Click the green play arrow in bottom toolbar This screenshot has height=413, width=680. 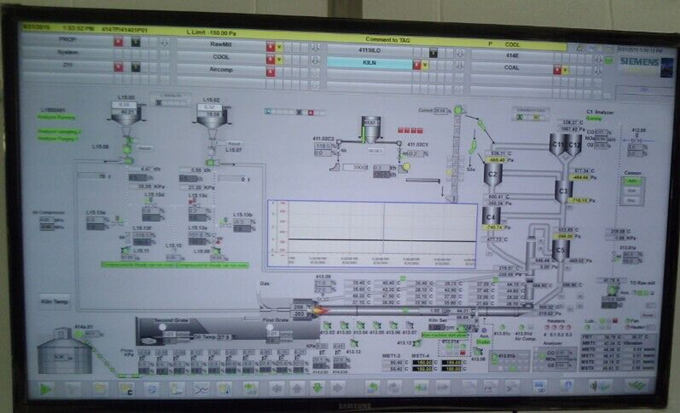[x=44, y=387]
